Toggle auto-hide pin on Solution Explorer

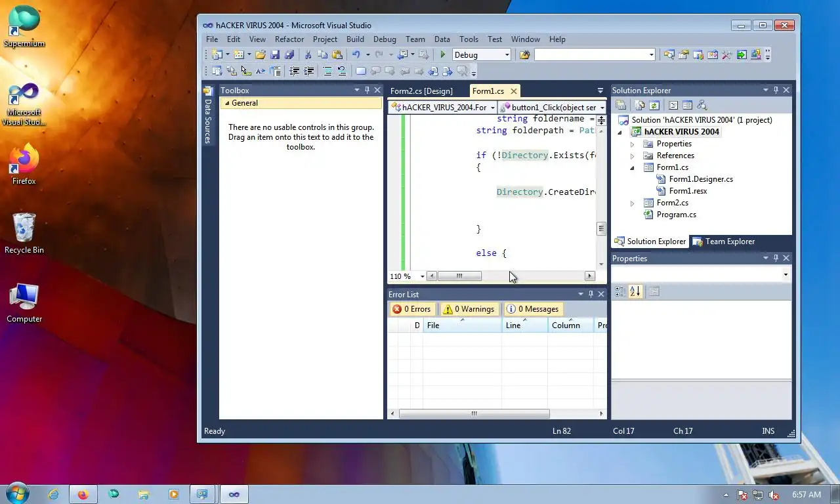click(776, 90)
